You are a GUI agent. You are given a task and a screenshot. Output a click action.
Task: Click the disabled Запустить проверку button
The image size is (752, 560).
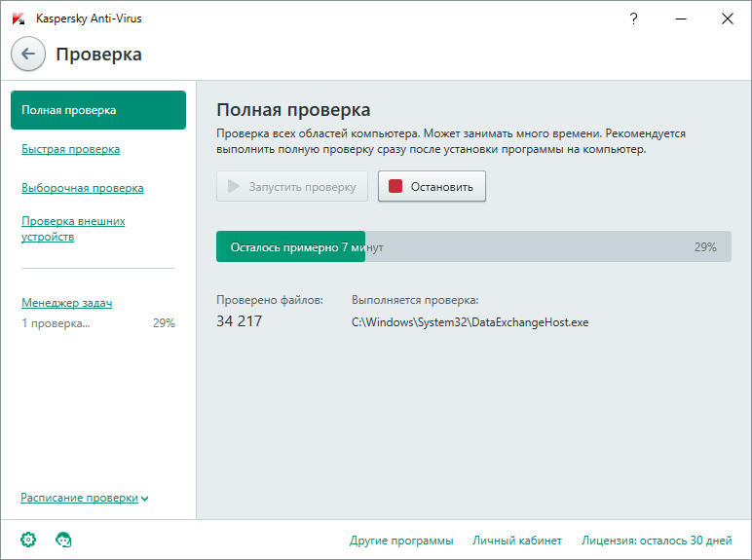tap(292, 186)
